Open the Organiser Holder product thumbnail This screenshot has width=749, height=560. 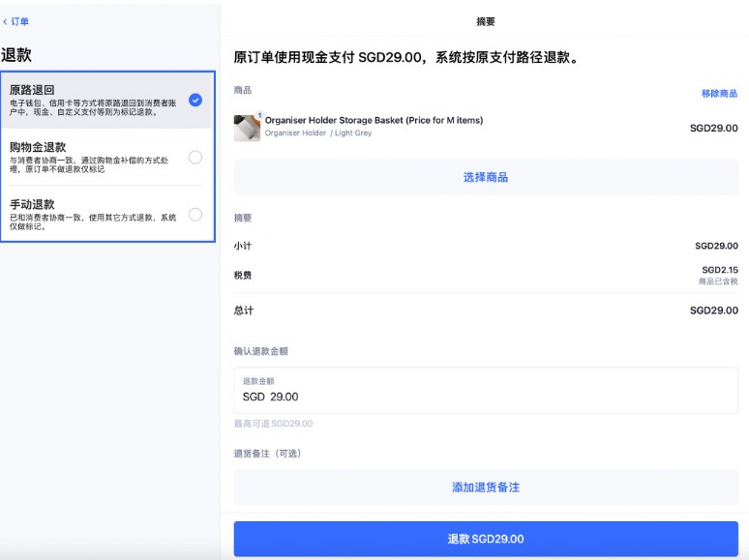coord(247,128)
